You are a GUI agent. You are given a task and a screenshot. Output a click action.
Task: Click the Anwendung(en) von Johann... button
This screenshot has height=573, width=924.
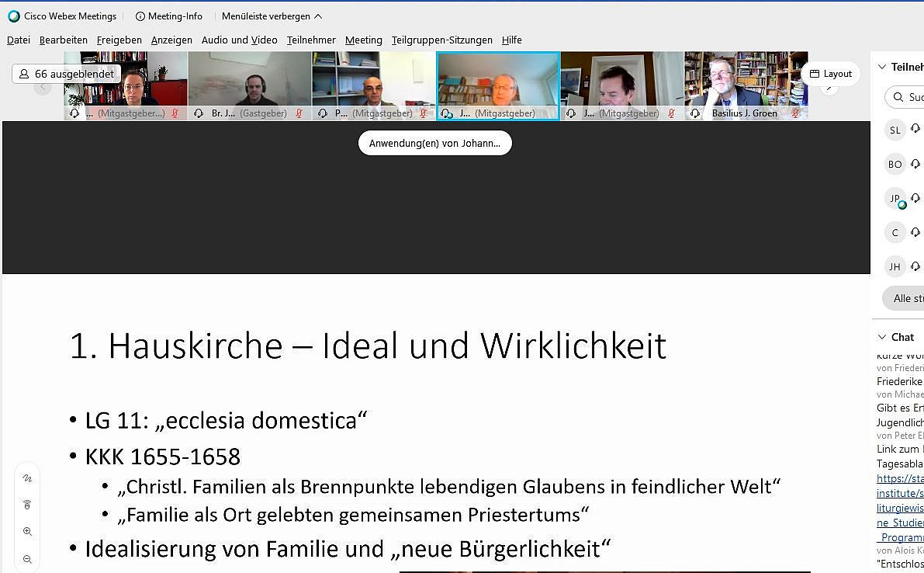[434, 143]
